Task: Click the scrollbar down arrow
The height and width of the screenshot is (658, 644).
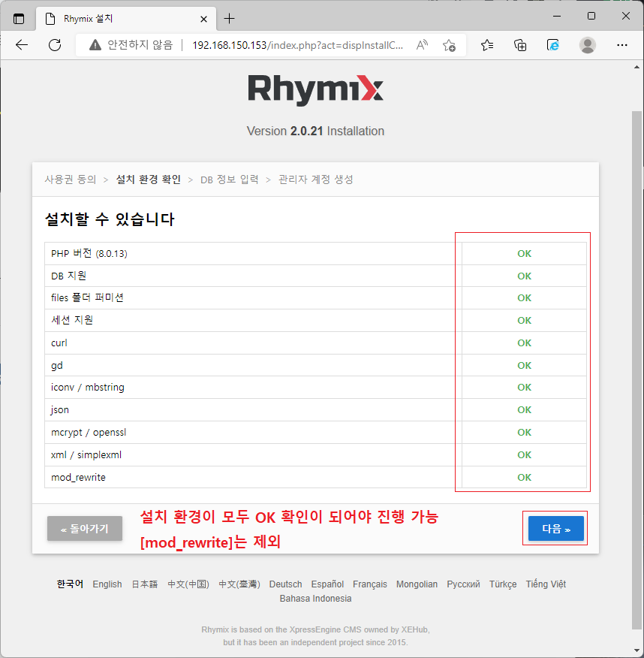Action: pos(637,650)
